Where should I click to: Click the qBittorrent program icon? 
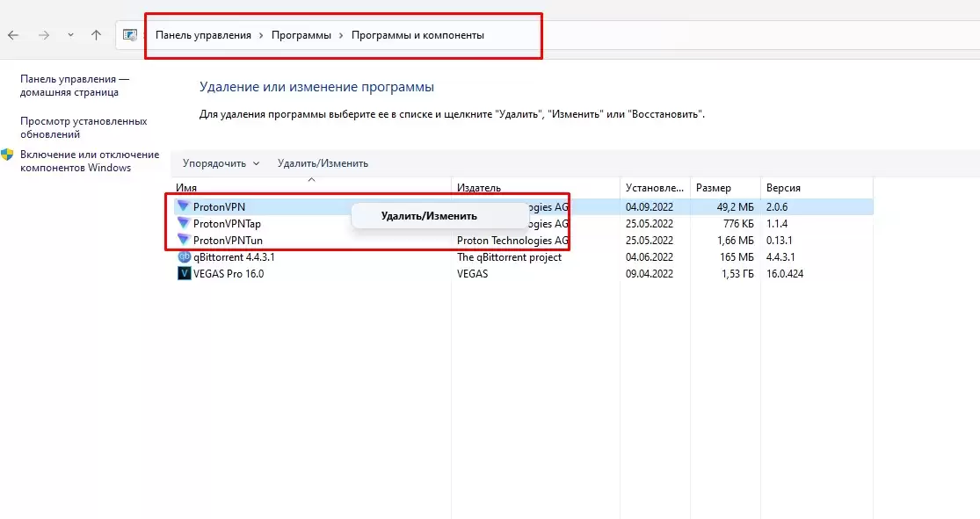point(184,256)
